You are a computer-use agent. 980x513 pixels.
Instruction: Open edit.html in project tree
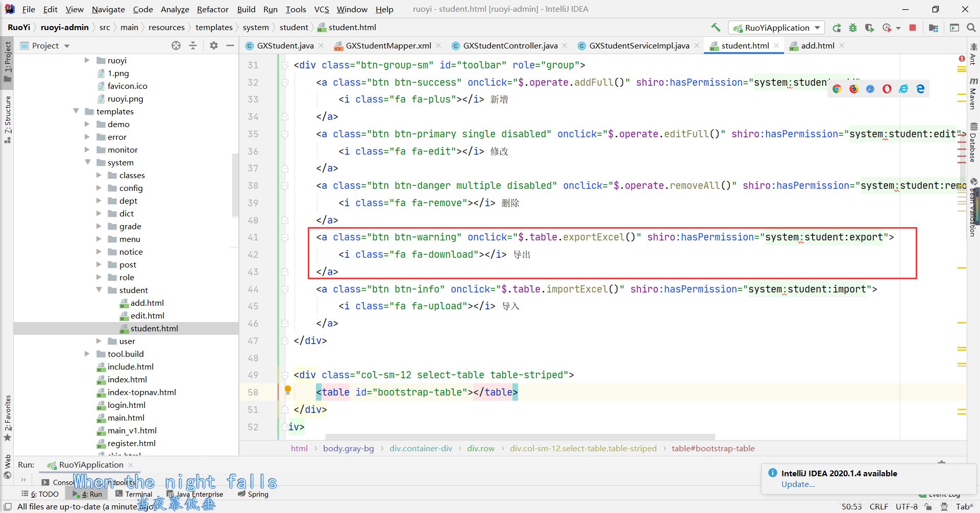147,315
